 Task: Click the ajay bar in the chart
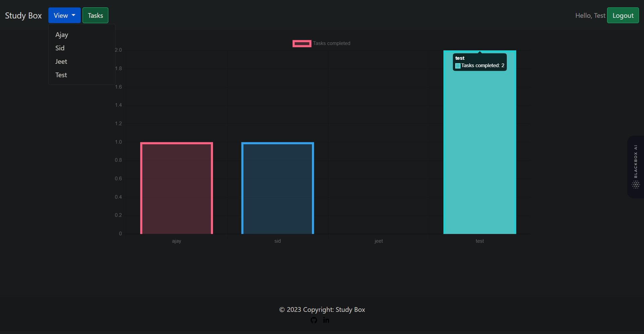coord(176,188)
